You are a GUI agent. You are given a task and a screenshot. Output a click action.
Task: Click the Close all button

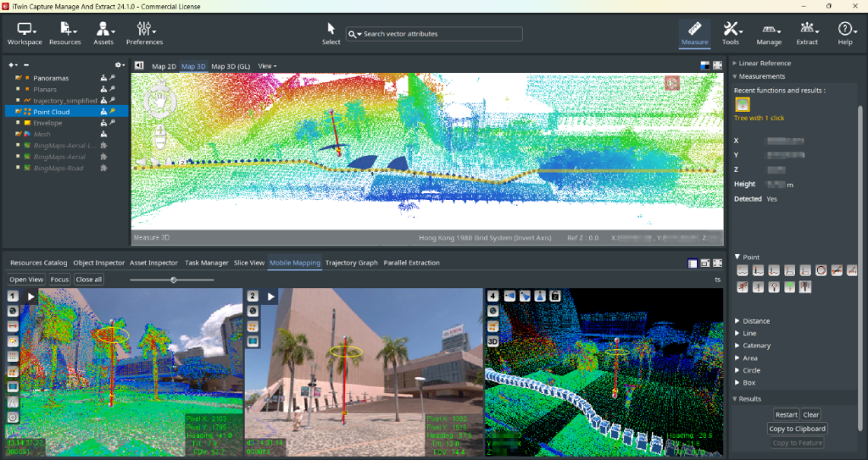tap(88, 280)
